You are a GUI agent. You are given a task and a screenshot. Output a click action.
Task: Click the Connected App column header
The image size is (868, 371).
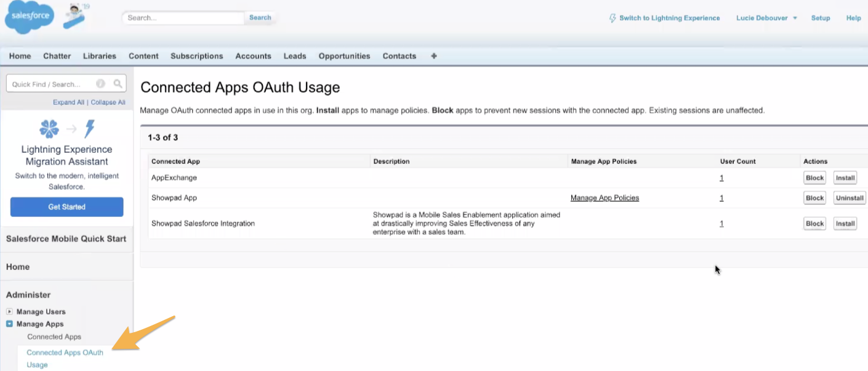[175, 161]
